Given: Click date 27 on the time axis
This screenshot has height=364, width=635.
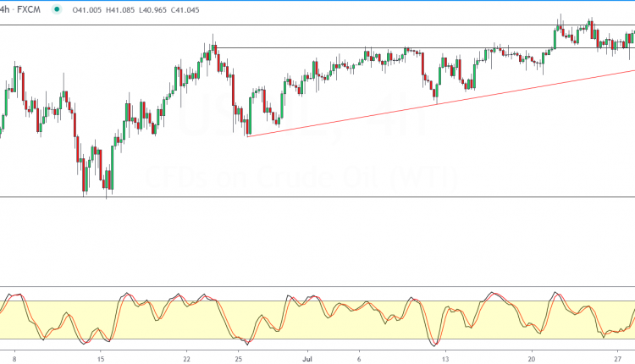Looking at the screenshot, I should (x=617, y=359).
